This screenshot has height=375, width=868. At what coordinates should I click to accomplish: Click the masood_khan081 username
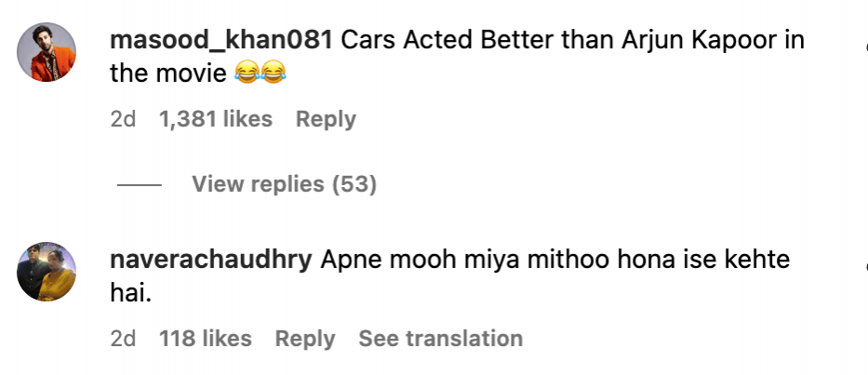[x=221, y=40]
